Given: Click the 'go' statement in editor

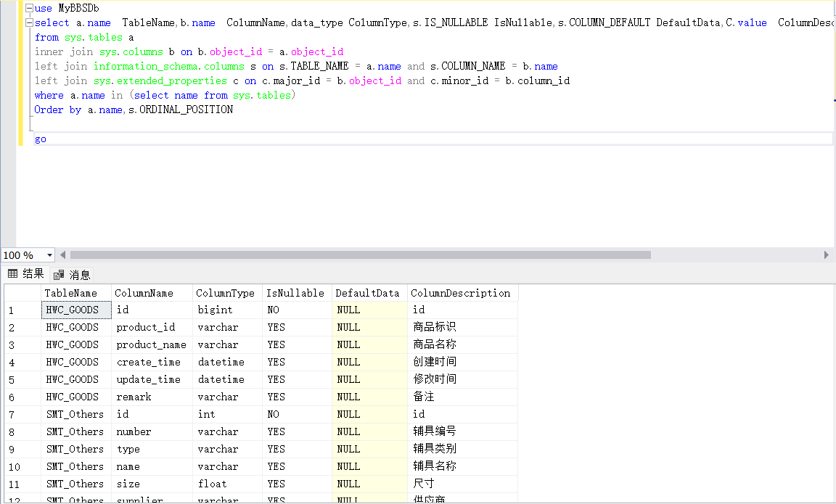Looking at the screenshot, I should tap(41, 139).
